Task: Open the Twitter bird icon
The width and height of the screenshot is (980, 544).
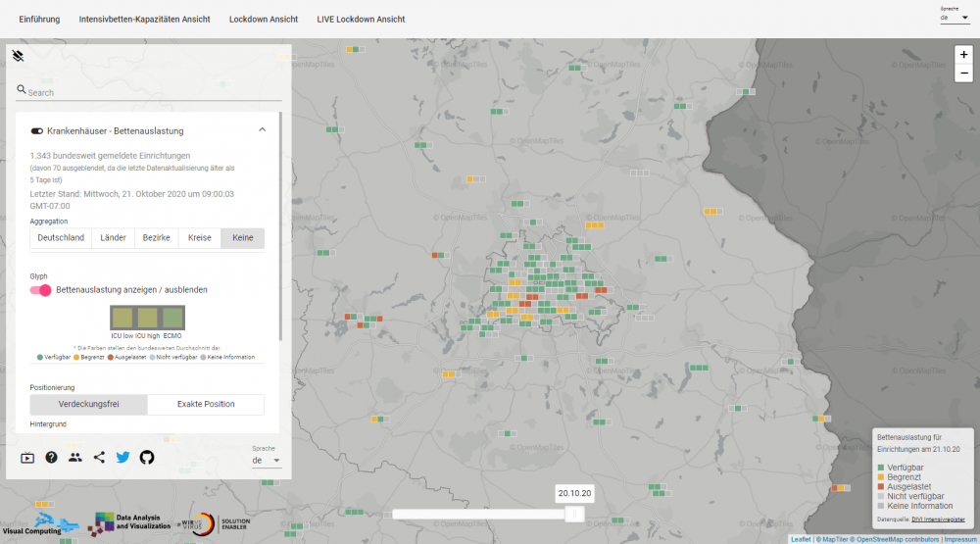Action: [122, 457]
